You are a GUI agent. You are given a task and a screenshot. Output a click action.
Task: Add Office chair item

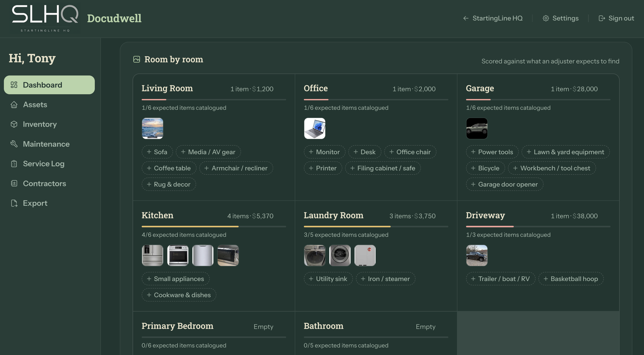coord(410,152)
